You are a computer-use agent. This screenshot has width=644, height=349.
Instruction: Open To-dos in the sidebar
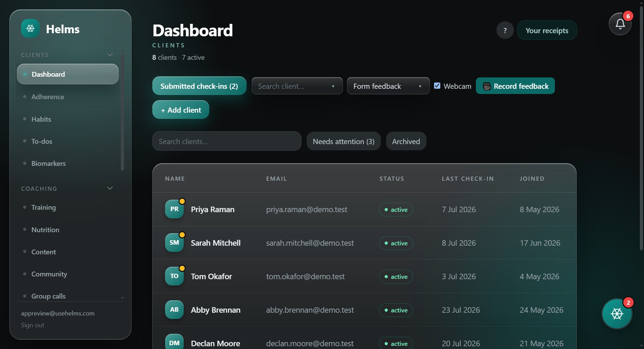point(42,141)
